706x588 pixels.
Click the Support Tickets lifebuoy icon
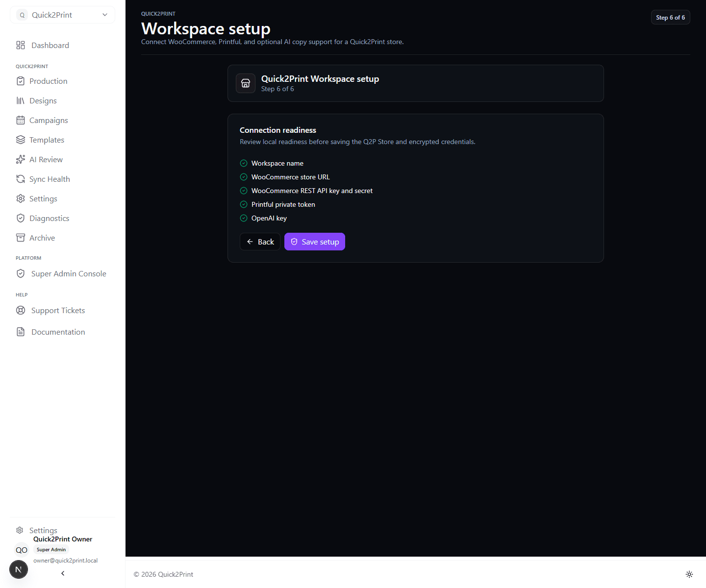(x=21, y=310)
